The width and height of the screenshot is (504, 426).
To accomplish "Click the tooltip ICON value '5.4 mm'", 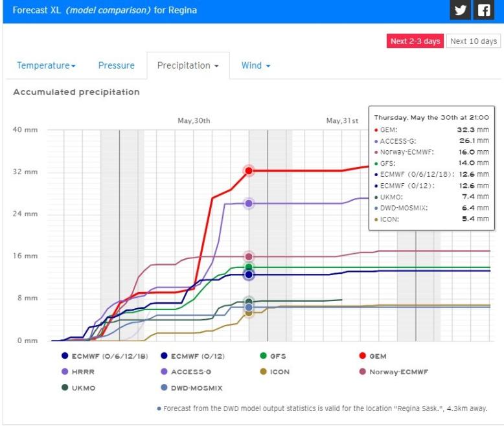I will [x=475, y=219].
